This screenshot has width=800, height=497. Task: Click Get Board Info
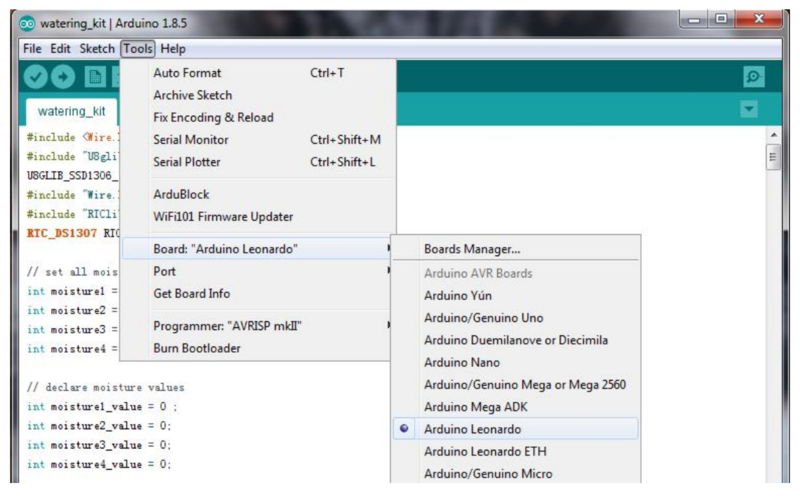pyautogui.click(x=258, y=294)
